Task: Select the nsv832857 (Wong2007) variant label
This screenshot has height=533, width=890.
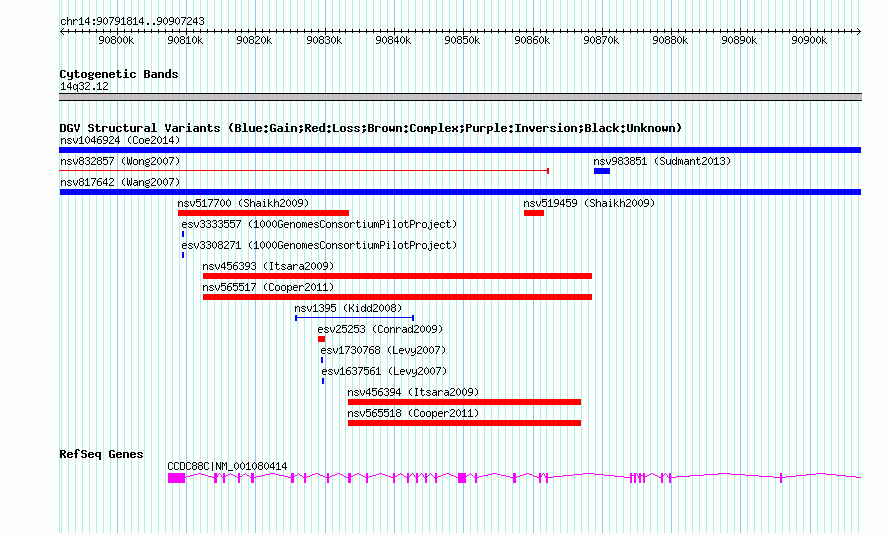Action: pos(120,161)
